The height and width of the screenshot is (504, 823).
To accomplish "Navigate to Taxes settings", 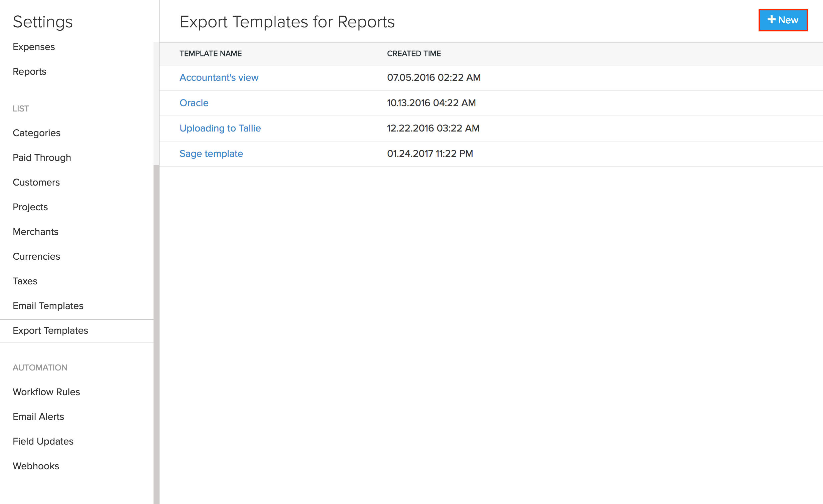I will pos(25,281).
